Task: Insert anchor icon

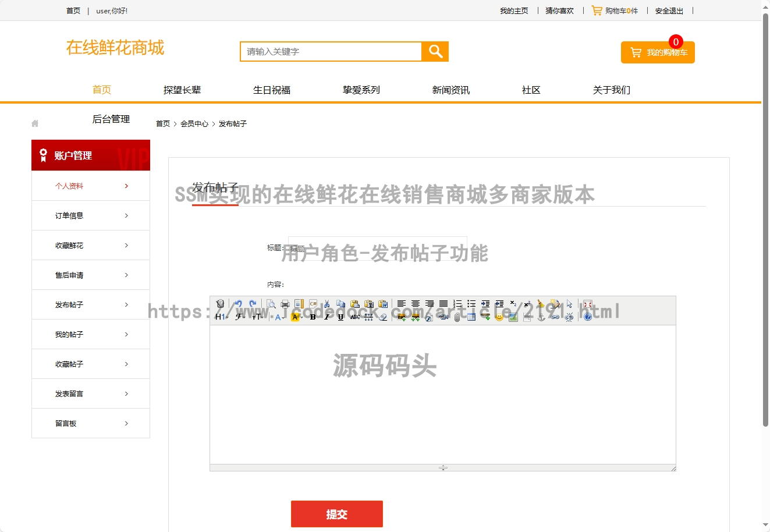Action: click(541, 317)
